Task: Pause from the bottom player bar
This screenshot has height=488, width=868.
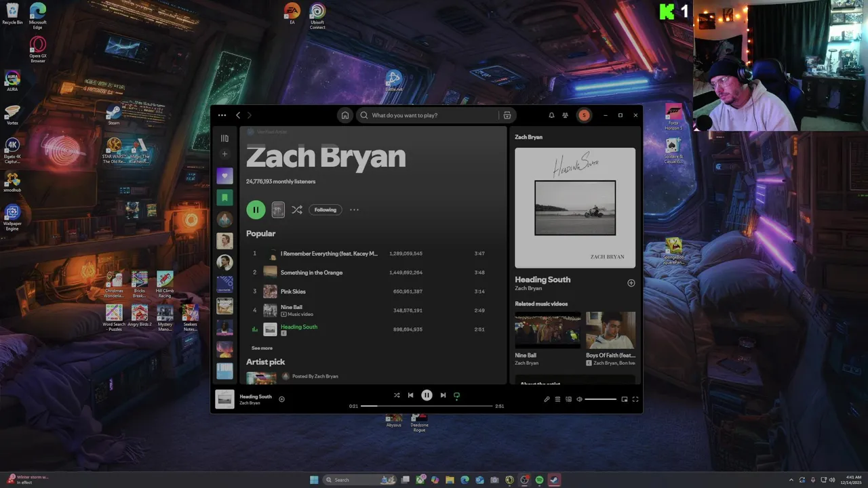Action: (x=427, y=395)
